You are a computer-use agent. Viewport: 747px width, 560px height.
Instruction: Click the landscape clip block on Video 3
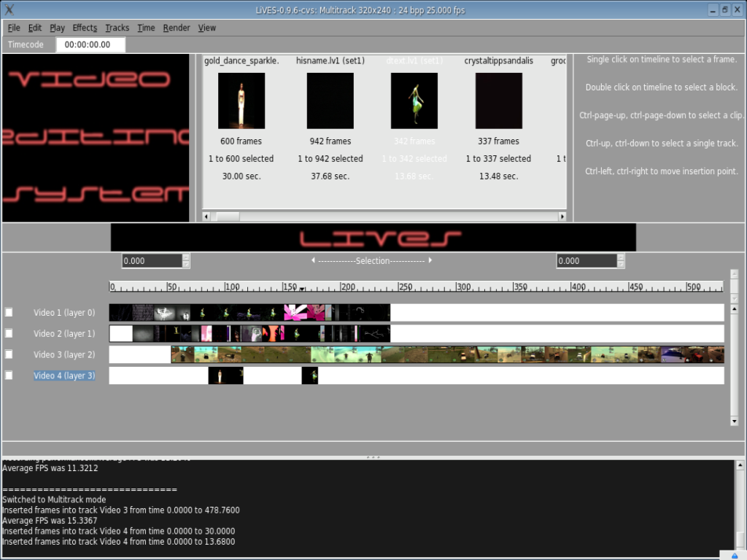[x=447, y=354]
